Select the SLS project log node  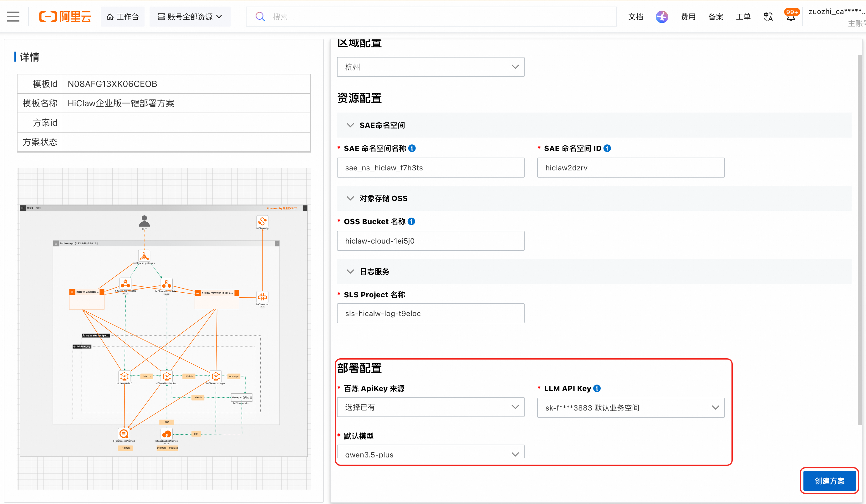click(x=124, y=434)
